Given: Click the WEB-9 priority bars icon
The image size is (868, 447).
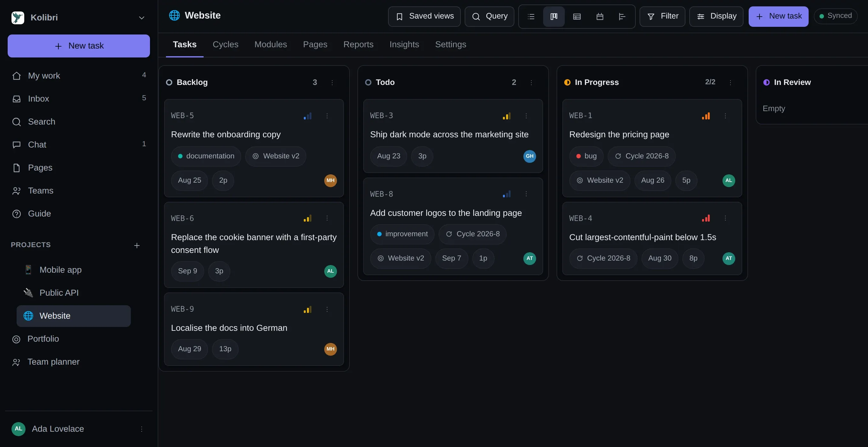Looking at the screenshot, I should (307, 309).
